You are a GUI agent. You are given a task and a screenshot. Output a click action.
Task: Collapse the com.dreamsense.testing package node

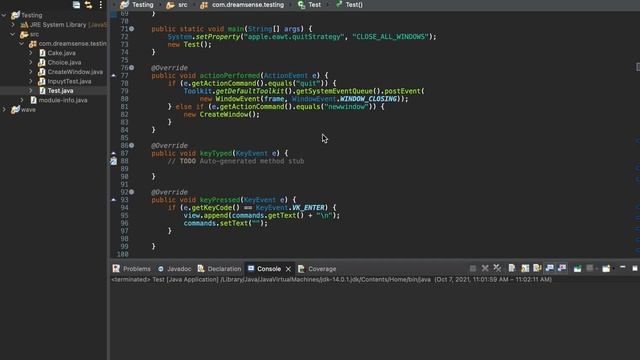coord(22,43)
